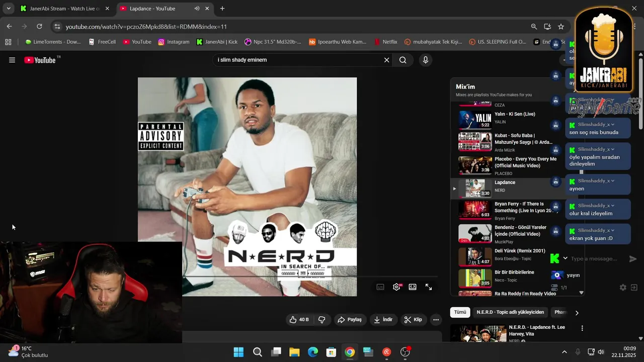The height and width of the screenshot is (362, 644).
Task: Expand username menu on 'aynen' chat message
Action: coord(612,180)
